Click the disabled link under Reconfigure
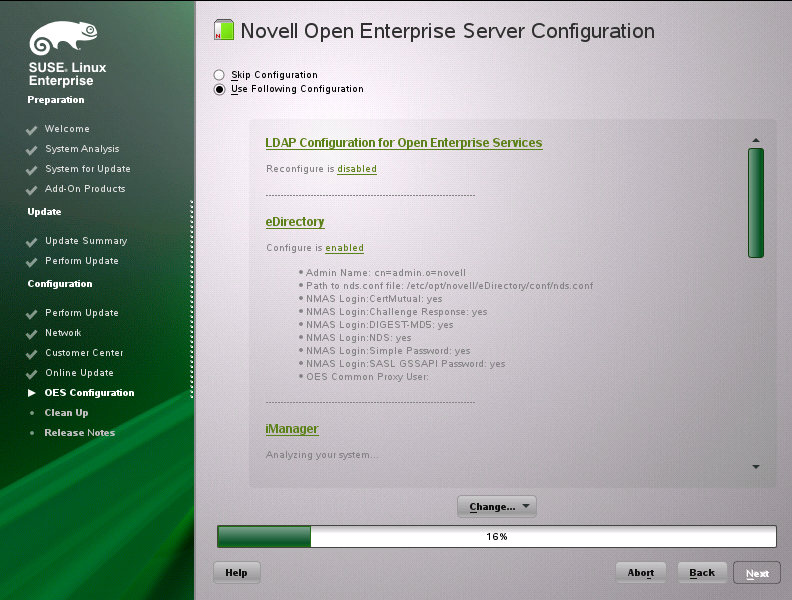This screenshot has height=600, width=792. pos(357,169)
